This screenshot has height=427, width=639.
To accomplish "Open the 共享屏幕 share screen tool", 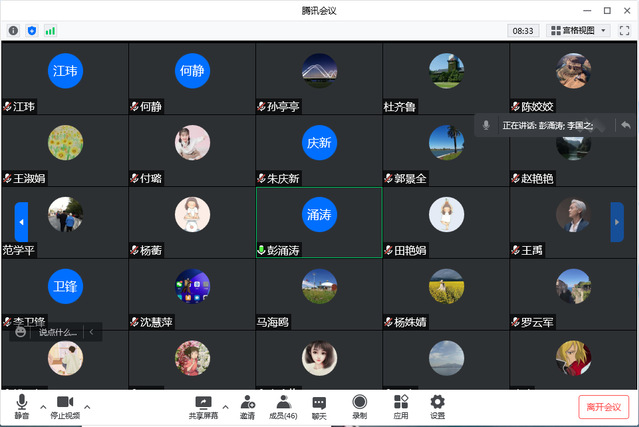I will (203, 405).
